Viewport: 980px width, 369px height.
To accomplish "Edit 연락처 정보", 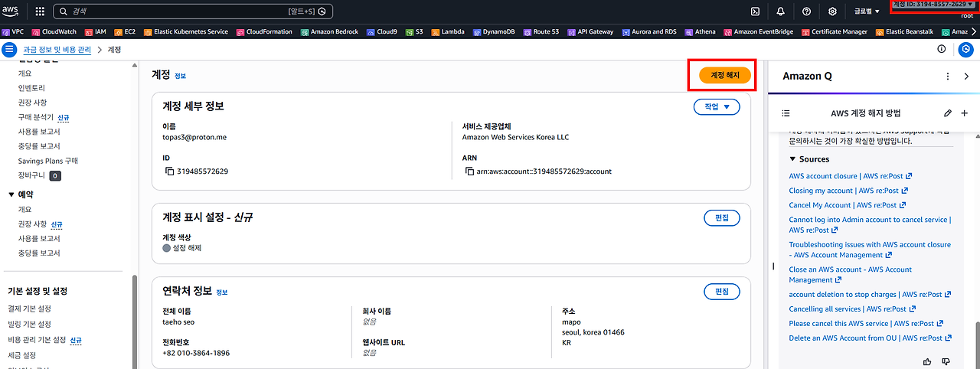I will pos(722,292).
